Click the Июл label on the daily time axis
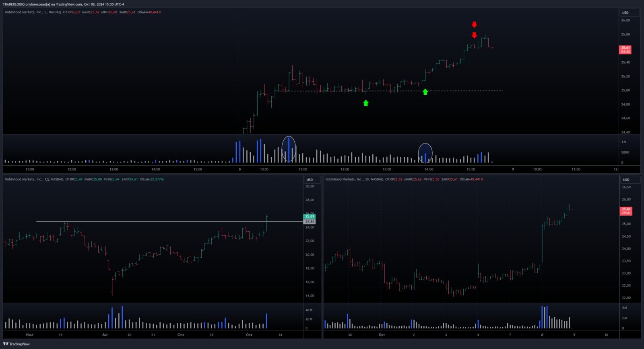The width and height of the screenshot is (644, 349). pos(30,334)
